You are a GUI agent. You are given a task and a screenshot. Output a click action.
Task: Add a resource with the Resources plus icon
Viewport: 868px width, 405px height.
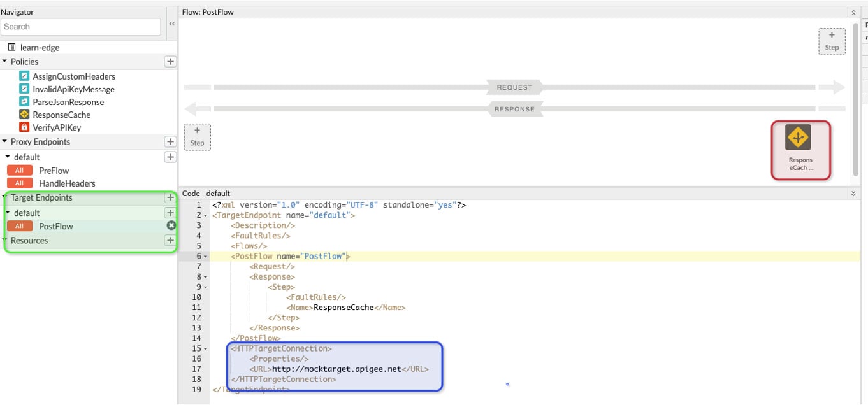pos(170,240)
